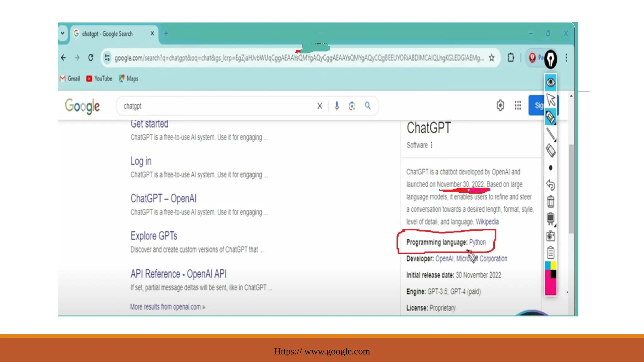
Task: Click the Python programming language link
Action: (477, 242)
